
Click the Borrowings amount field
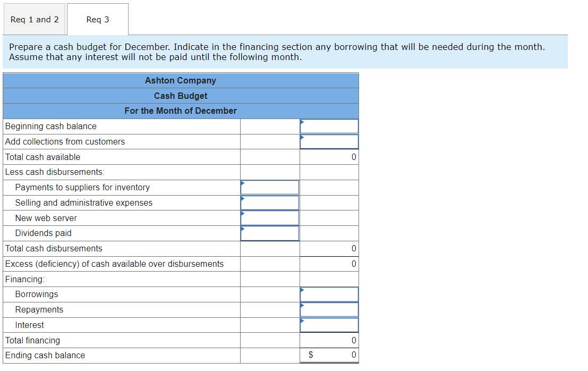click(x=329, y=294)
